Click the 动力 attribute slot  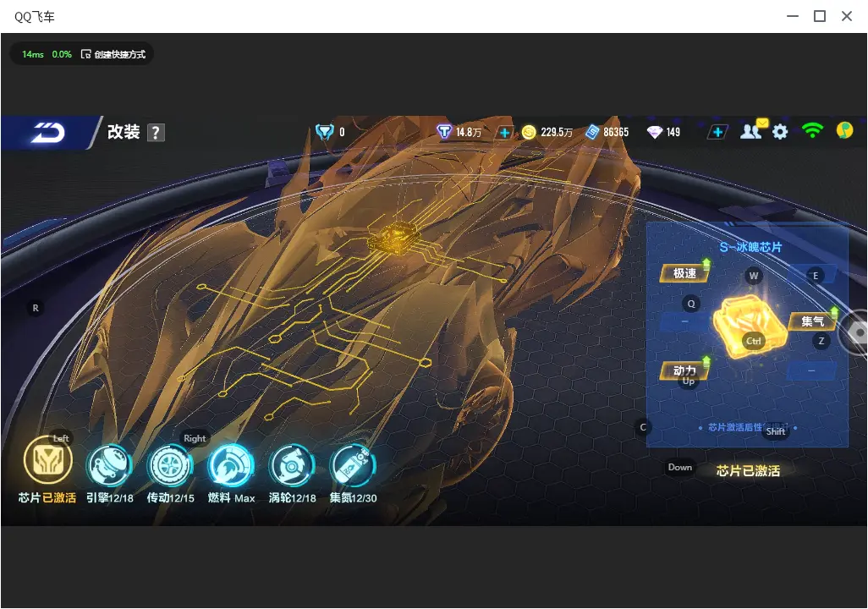[684, 370]
